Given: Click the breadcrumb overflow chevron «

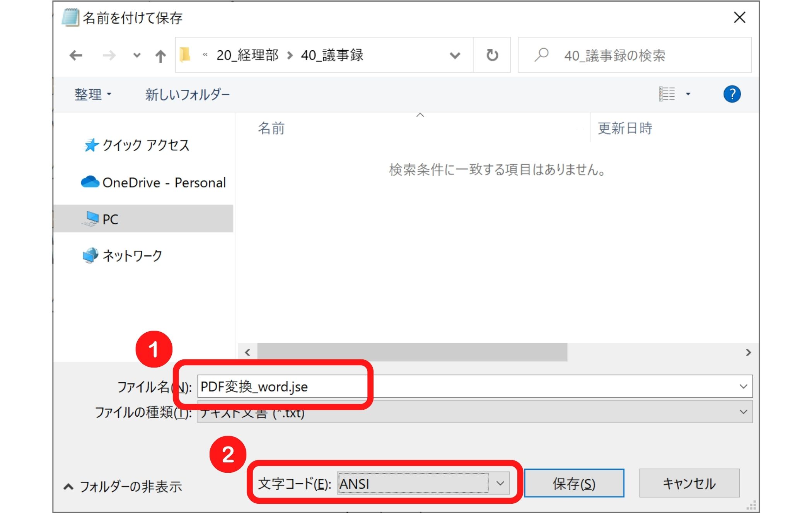Looking at the screenshot, I should click(x=205, y=55).
